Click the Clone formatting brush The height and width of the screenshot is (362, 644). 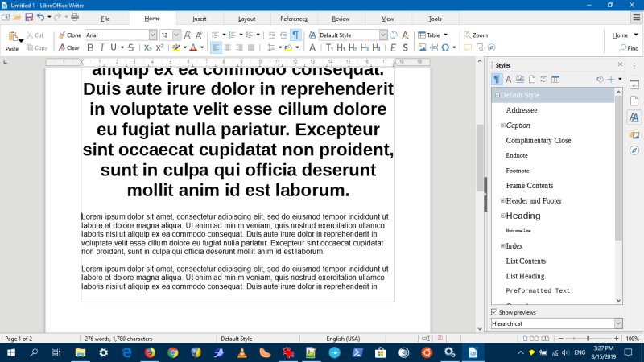pyautogui.click(x=69, y=35)
